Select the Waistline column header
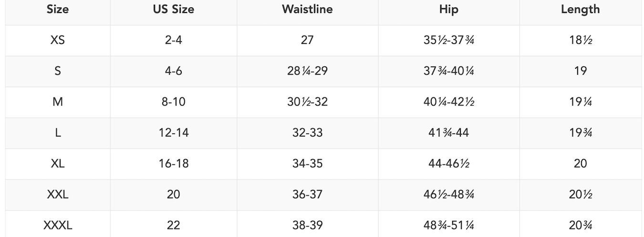The width and height of the screenshot is (644, 237). point(307,10)
